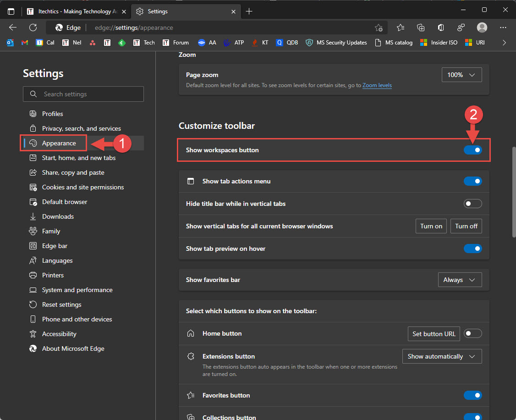This screenshot has height=420, width=516.
Task: Open the Extensions button visibility dropdown
Action: tap(442, 356)
